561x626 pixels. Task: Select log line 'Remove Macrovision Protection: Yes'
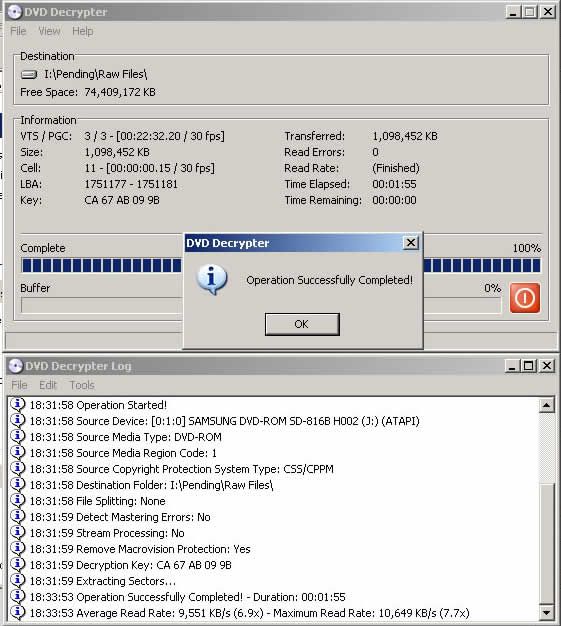[x=140, y=549]
